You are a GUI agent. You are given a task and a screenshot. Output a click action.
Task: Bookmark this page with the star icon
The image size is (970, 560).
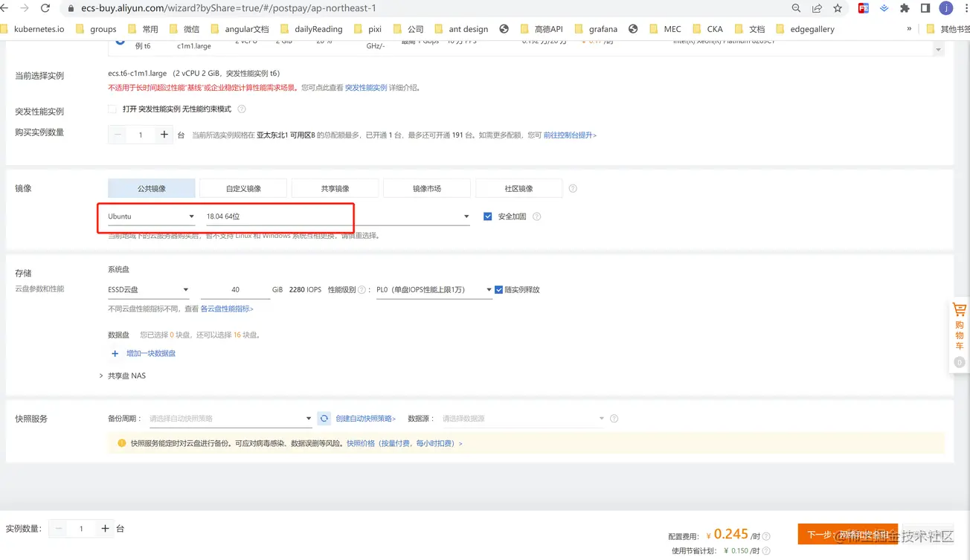[x=838, y=8]
